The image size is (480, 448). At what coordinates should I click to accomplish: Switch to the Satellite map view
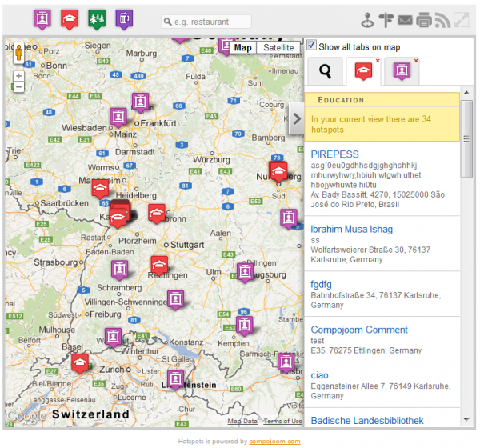tap(278, 48)
